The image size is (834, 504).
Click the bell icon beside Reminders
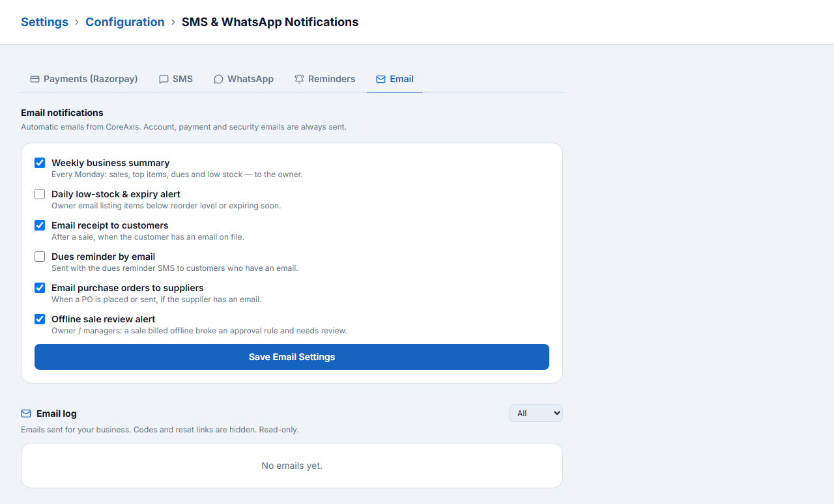coord(300,79)
